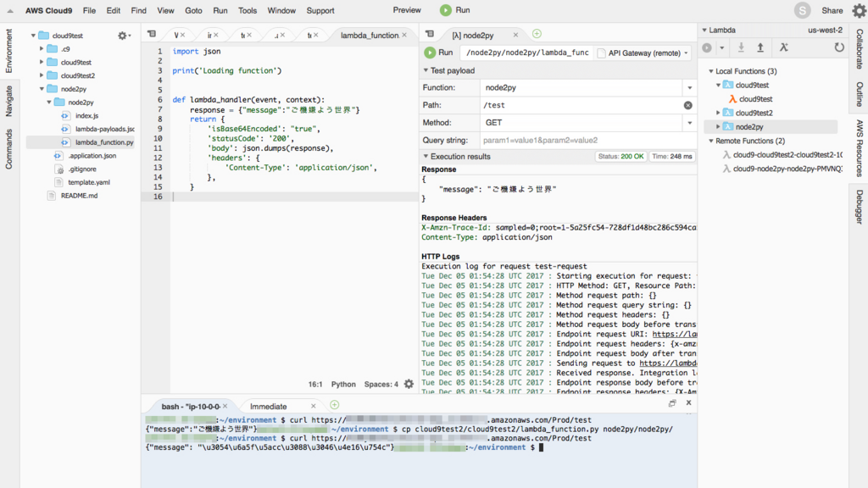
Task: Close the Immediate tab
Action: pos(314,406)
